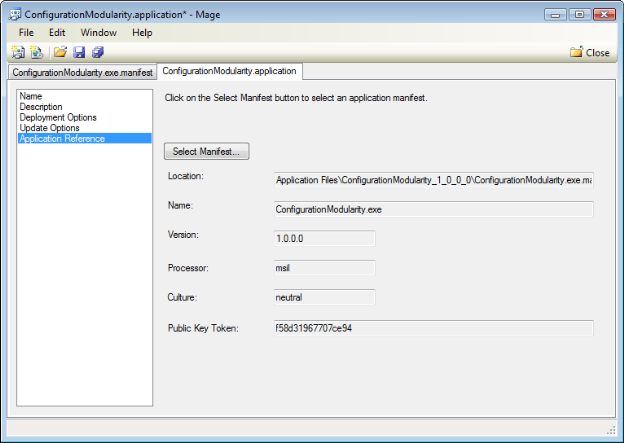Image resolution: width=624 pixels, height=443 pixels.
Task: Choose Deployment Options in the list
Action: coord(84,117)
